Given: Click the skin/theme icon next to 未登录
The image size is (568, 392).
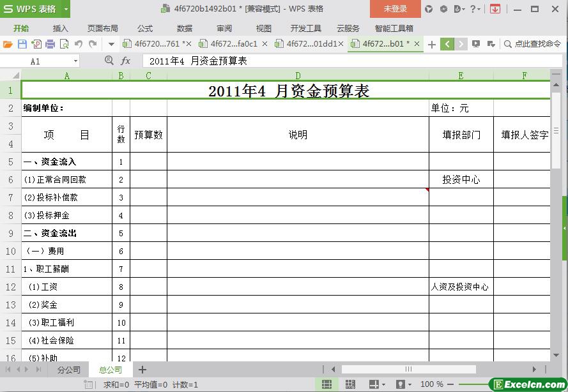Looking at the screenshot, I should coord(429,9).
